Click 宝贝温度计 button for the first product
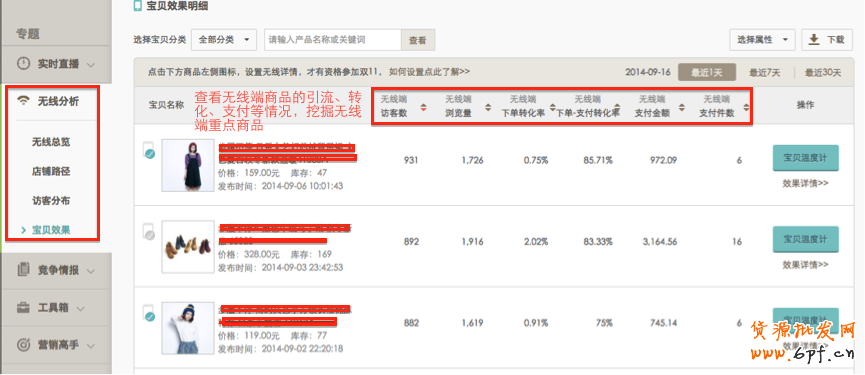 pos(805,159)
